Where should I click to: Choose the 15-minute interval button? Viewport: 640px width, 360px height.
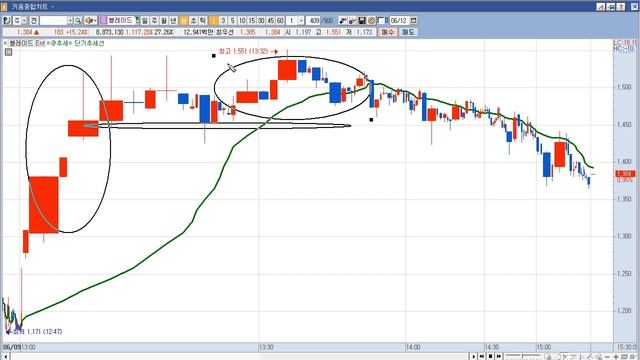click(251, 20)
